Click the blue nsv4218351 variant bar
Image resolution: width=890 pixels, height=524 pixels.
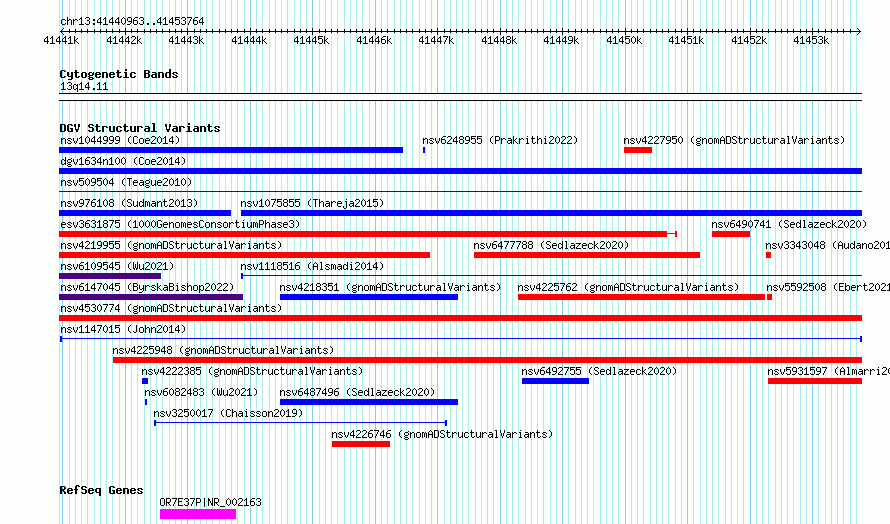369,297
